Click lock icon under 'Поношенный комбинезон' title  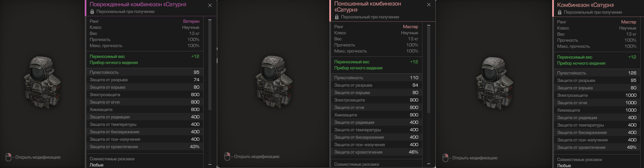pyautogui.click(x=337, y=17)
